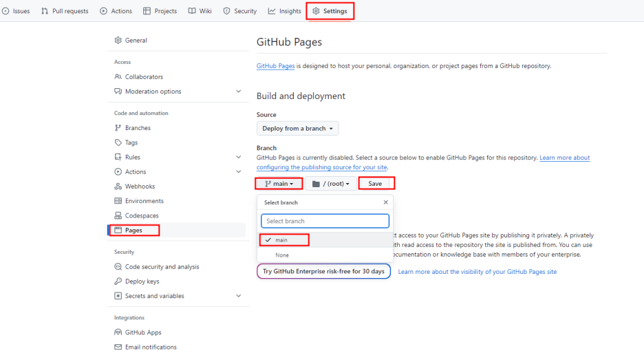Click the Codespaces icon
The image size is (644, 362).
pos(118,215)
